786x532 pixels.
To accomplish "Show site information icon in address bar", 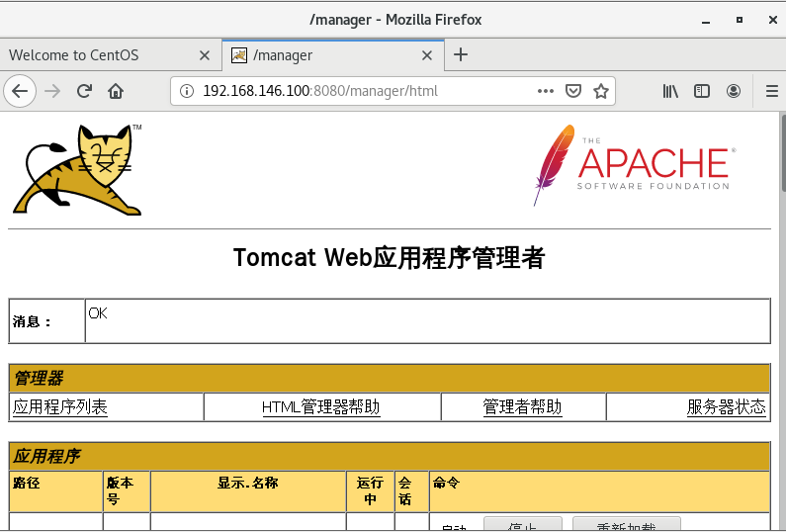I will 187,91.
